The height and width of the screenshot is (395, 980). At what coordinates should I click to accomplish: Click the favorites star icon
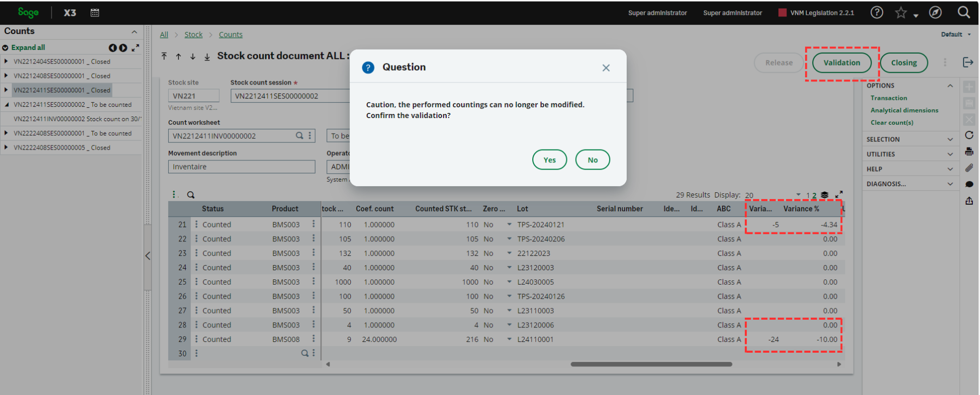point(901,12)
